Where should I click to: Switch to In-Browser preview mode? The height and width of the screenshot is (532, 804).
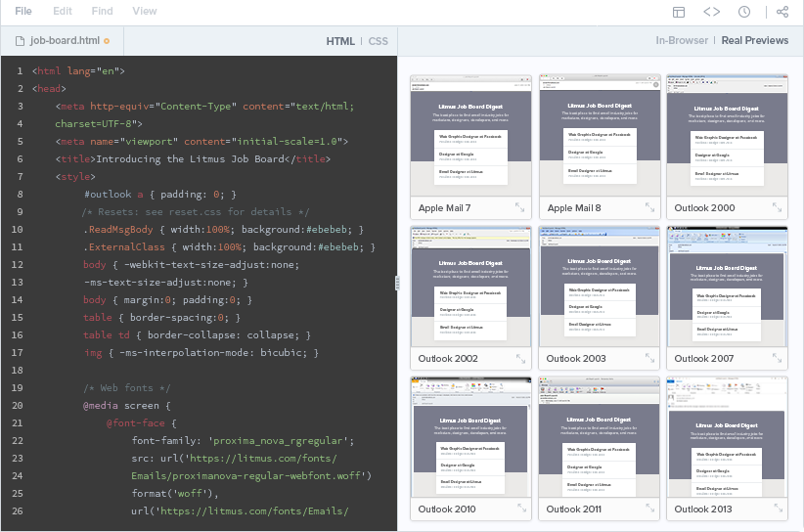[682, 41]
